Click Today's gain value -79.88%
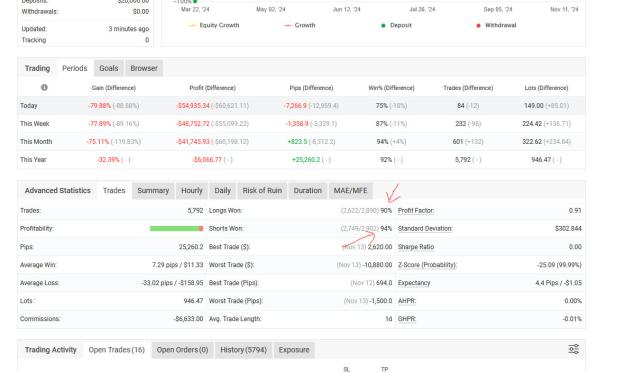This screenshot has height=373, width=625. 100,106
